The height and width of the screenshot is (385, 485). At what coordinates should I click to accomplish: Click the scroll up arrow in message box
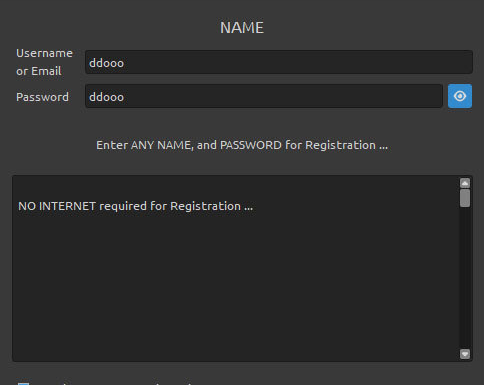click(x=465, y=183)
